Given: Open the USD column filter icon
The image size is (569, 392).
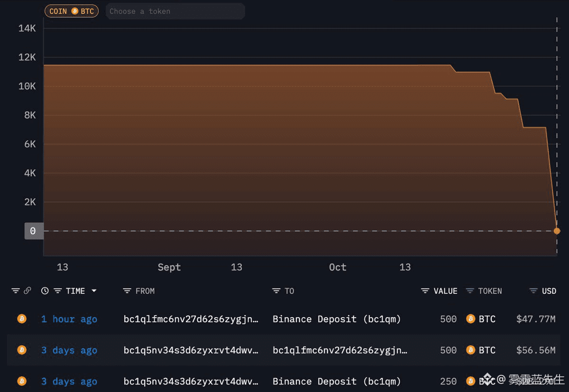Looking at the screenshot, I should point(533,291).
